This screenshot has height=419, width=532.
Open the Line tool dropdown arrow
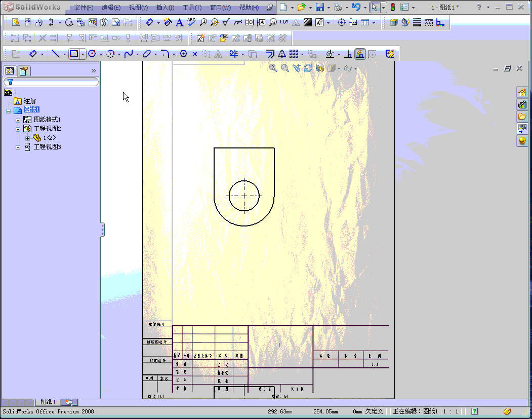pyautogui.click(x=64, y=54)
